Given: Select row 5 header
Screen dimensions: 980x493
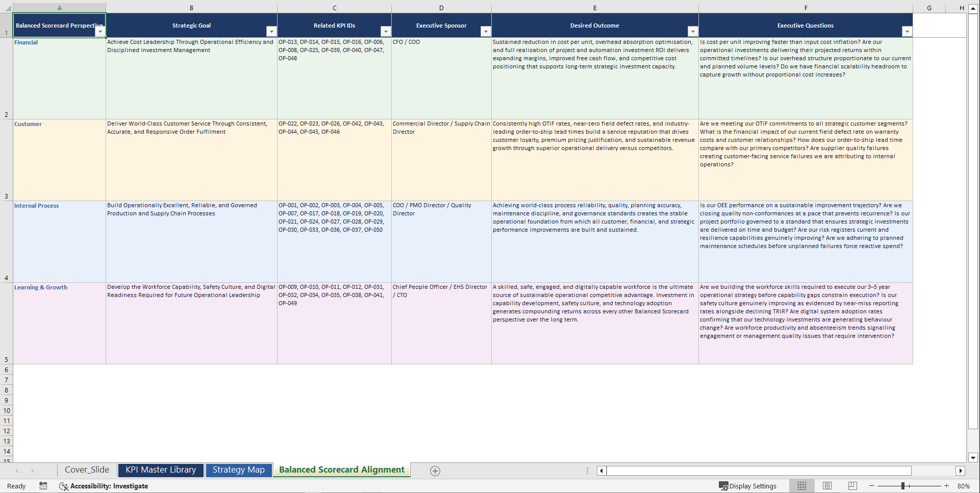Looking at the screenshot, I should [x=6, y=324].
